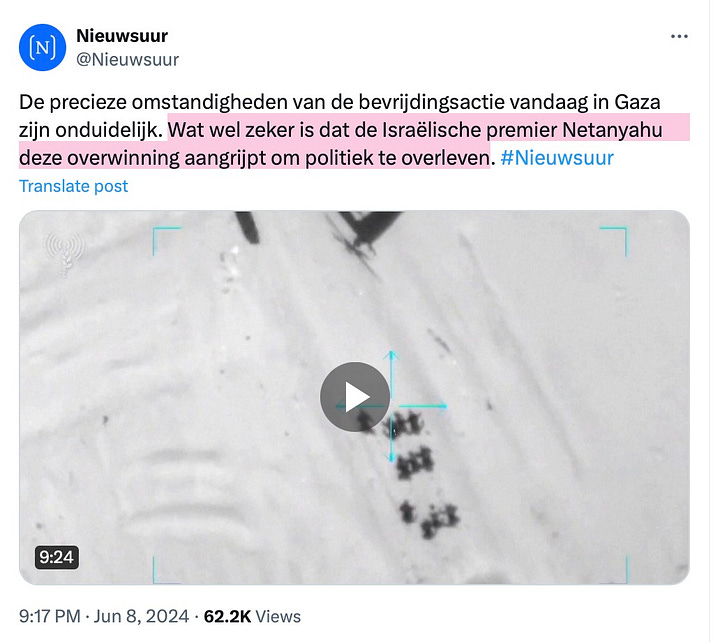
Task: Click the post timestamp 9:17 PM Jun 8, 2024
Action: pos(104,616)
